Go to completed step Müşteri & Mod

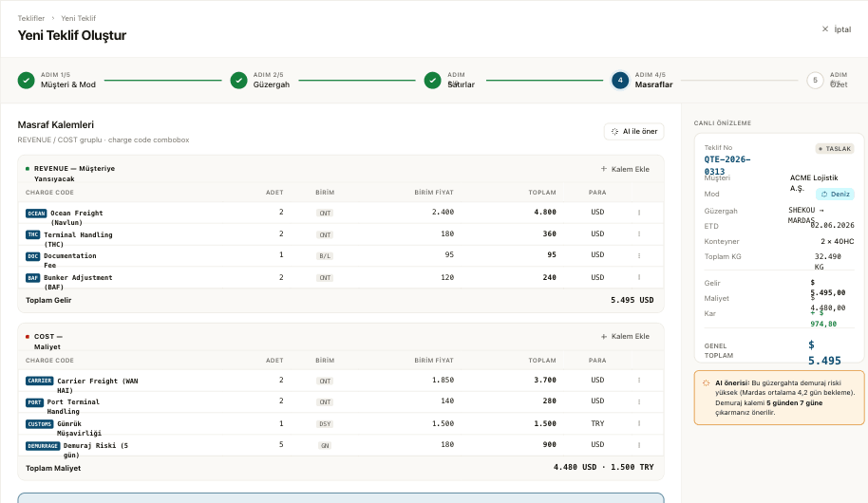coord(26,81)
